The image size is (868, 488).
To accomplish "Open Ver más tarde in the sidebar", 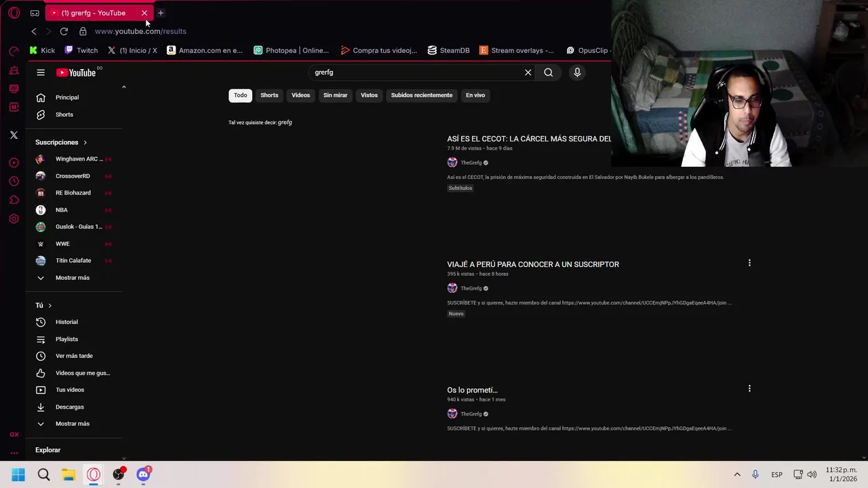I will coord(73,356).
